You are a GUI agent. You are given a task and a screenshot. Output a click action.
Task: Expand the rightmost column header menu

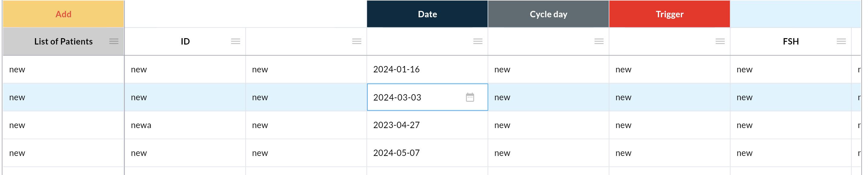point(842,41)
